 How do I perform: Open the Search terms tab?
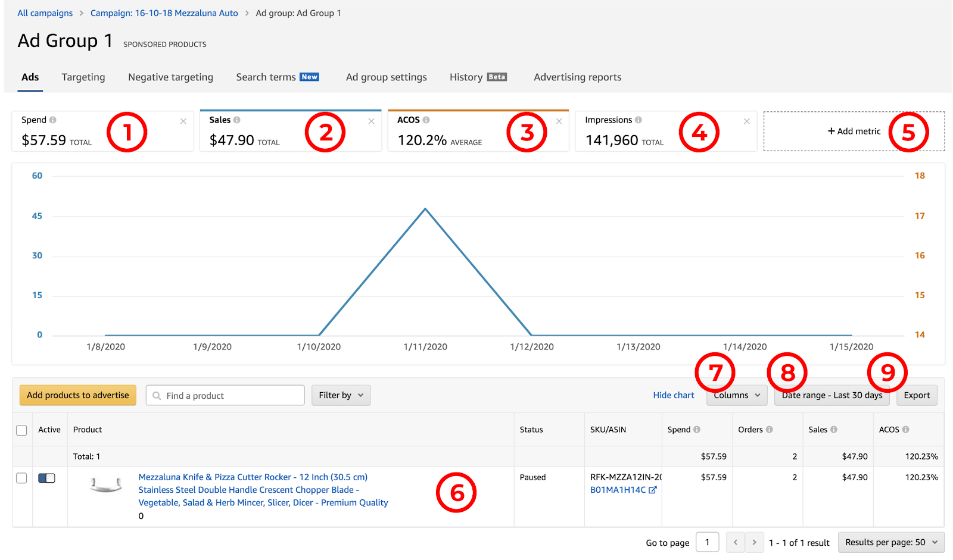pos(278,77)
